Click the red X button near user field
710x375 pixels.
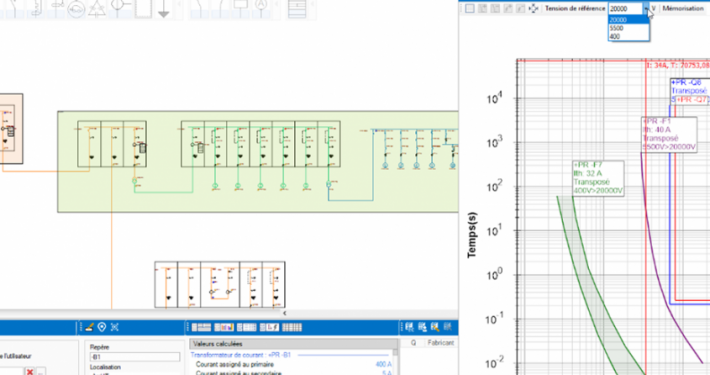tap(30, 372)
